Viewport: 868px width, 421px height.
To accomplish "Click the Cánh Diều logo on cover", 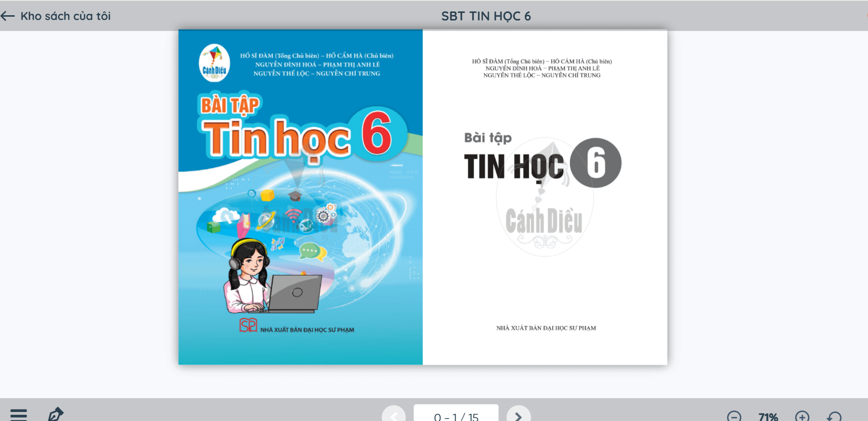I will tap(214, 63).
